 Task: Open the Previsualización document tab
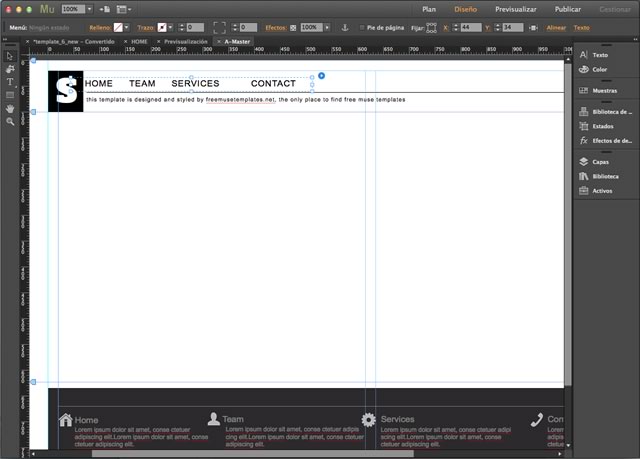pyautogui.click(x=186, y=42)
